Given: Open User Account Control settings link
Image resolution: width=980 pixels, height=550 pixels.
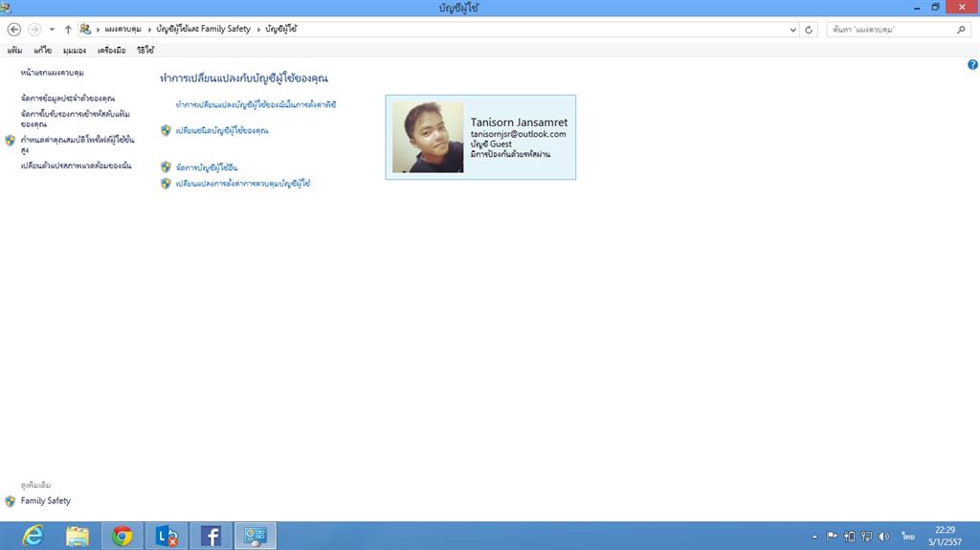Looking at the screenshot, I should click(242, 184).
